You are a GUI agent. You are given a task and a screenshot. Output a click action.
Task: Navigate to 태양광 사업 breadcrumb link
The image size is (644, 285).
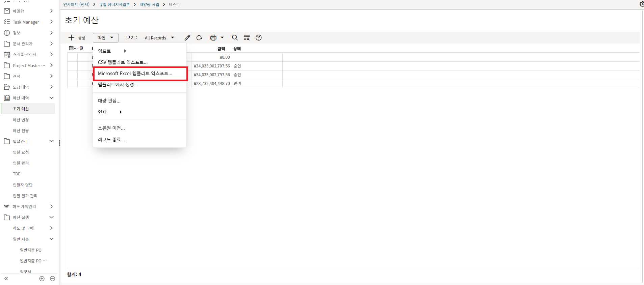[x=149, y=4]
